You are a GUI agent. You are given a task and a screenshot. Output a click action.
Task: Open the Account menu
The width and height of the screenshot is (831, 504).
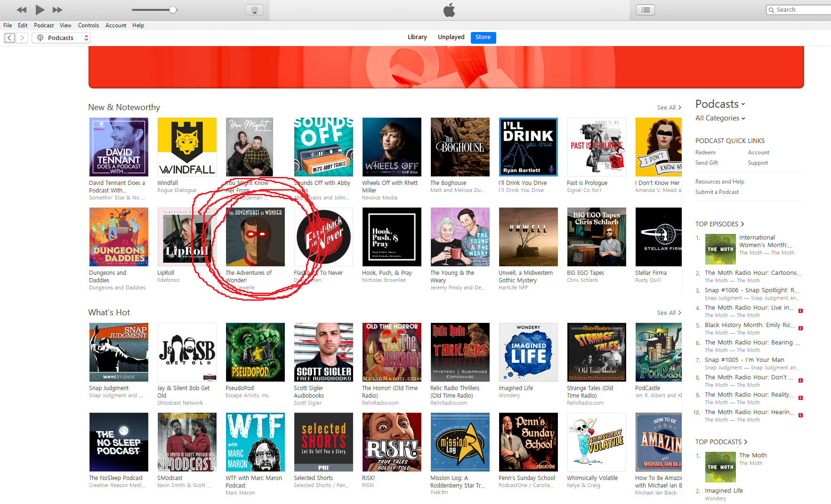[x=116, y=25]
